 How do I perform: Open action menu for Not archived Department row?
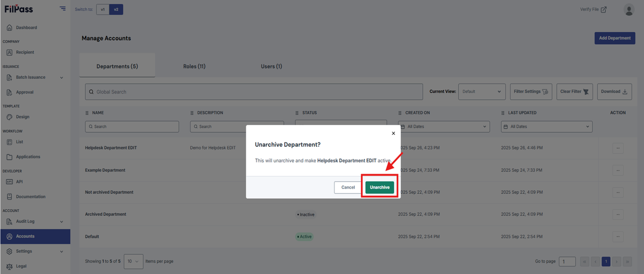pyautogui.click(x=618, y=192)
